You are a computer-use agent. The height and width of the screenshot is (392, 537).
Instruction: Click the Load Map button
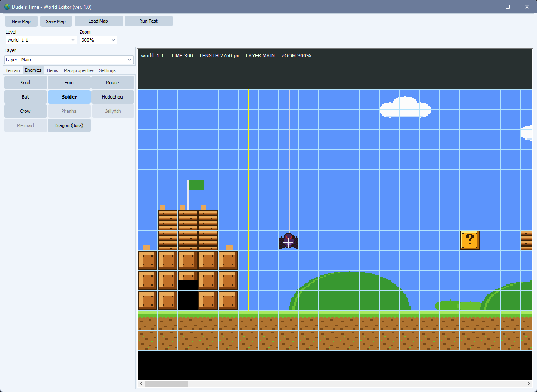99,21
